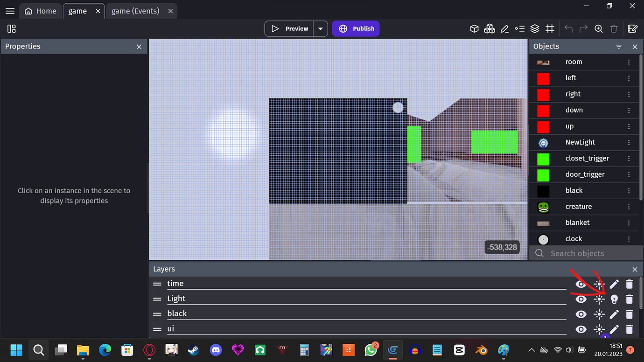Switch to the game (Events) tab
644x362 pixels.
coord(136,10)
